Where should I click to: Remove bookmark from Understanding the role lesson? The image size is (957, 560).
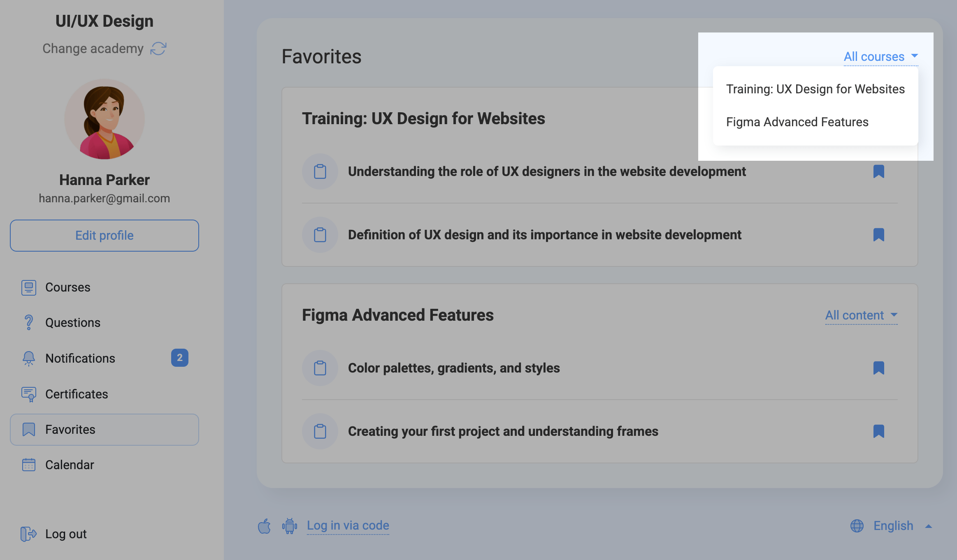point(878,171)
